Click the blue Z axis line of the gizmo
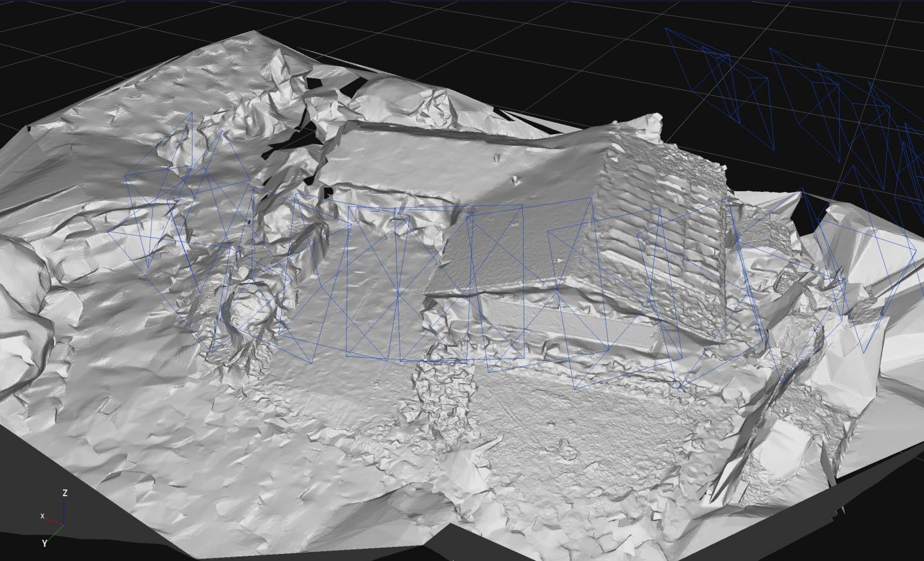This screenshot has height=561, width=924. (x=64, y=512)
